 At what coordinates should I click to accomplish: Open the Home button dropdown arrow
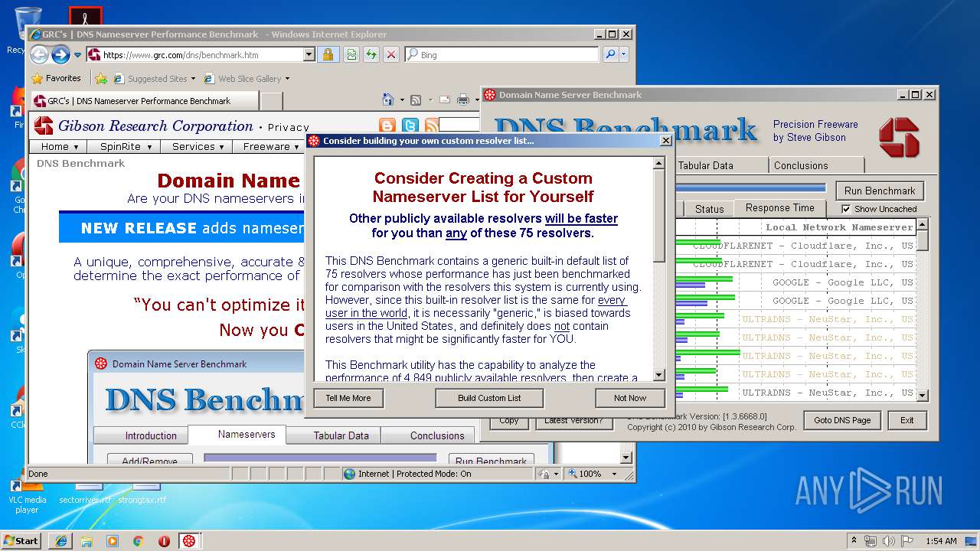click(x=402, y=99)
